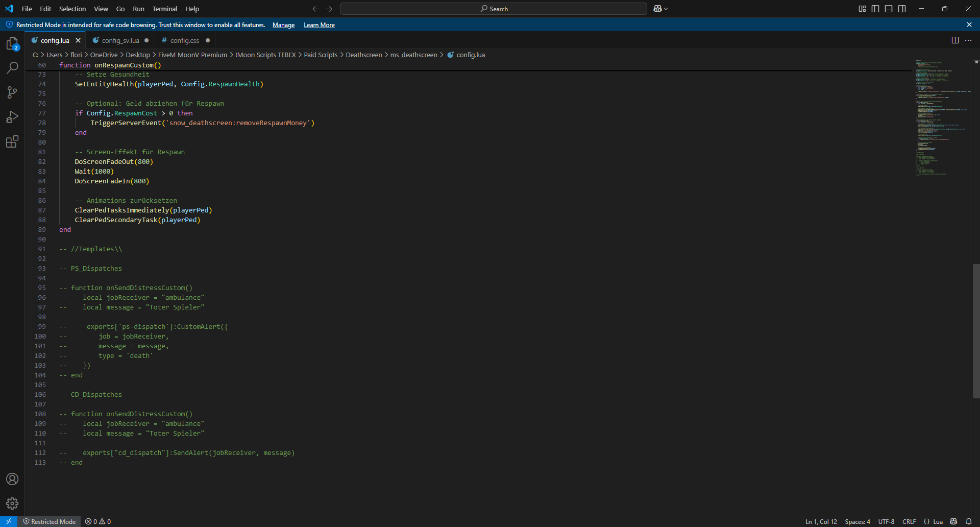The image size is (980, 527).
Task: Open the editor More Actions menu
Action: pos(968,40)
